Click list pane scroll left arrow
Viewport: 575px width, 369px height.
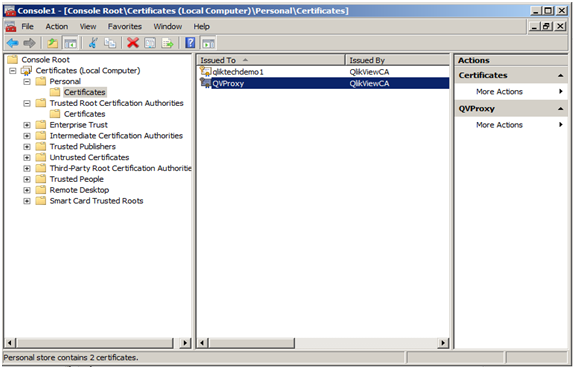[202, 343]
